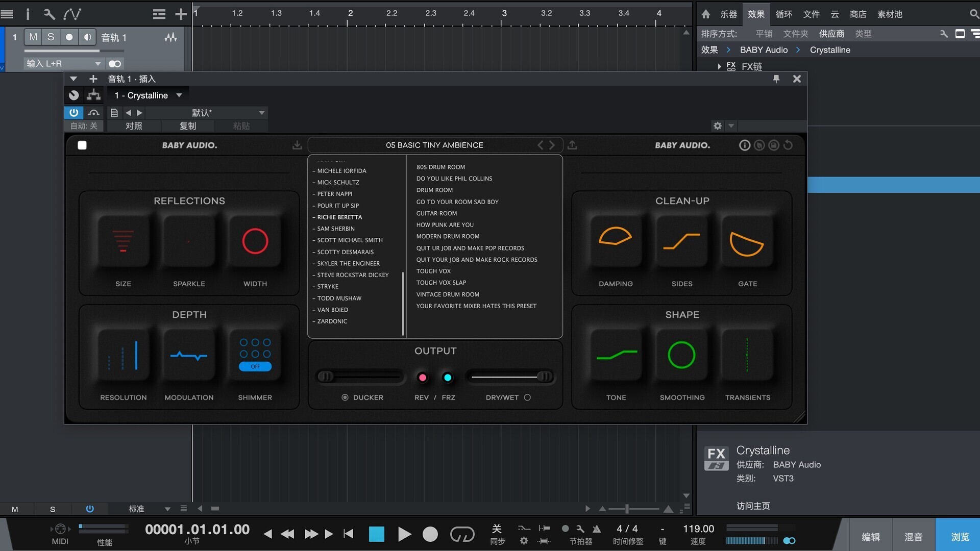Select the TONE shape control

tap(616, 355)
